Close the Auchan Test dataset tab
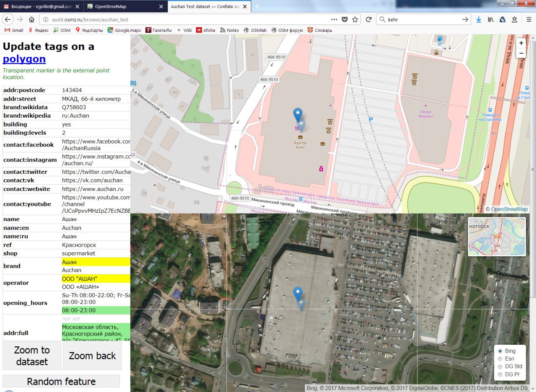 (245, 7)
